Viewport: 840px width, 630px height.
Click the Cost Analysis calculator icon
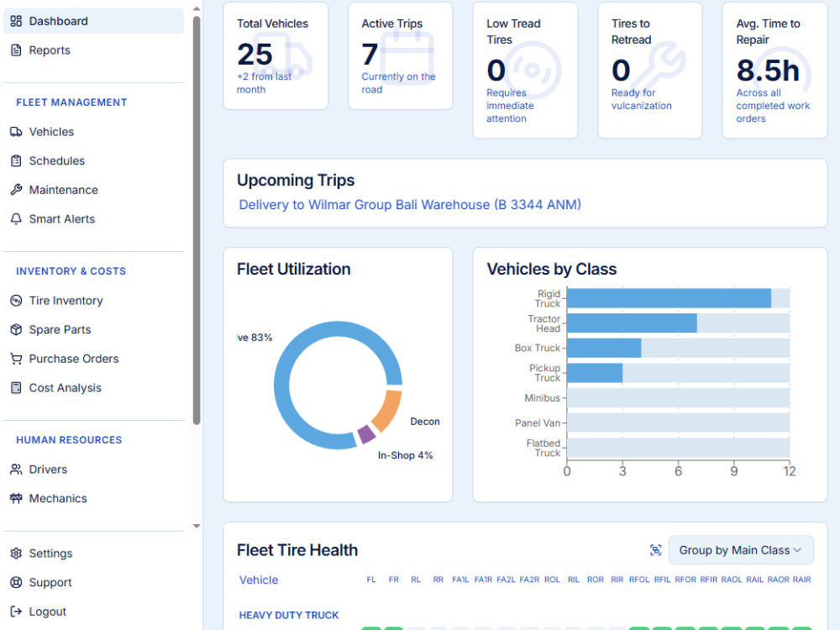(x=16, y=387)
